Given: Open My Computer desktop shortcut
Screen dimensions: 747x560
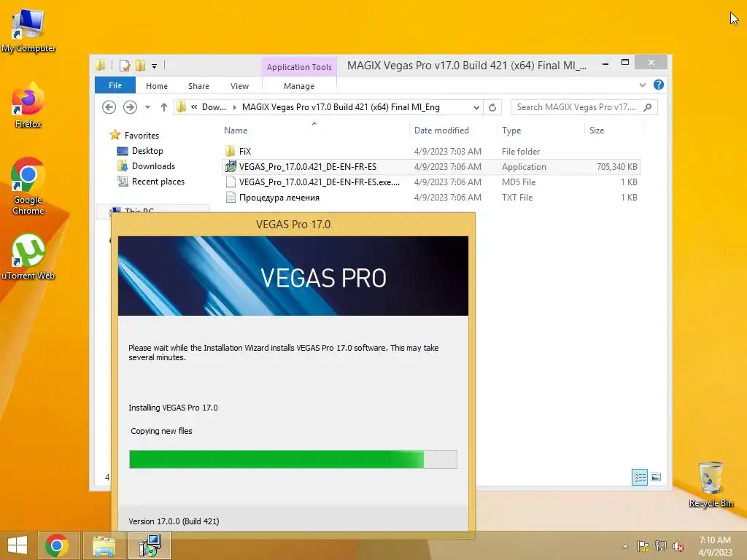Looking at the screenshot, I should (x=28, y=29).
